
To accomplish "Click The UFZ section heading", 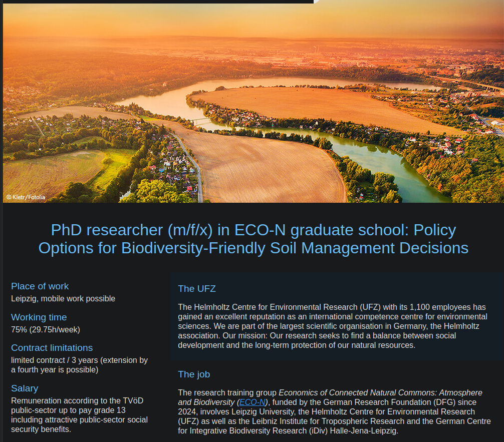I will tap(197, 289).
